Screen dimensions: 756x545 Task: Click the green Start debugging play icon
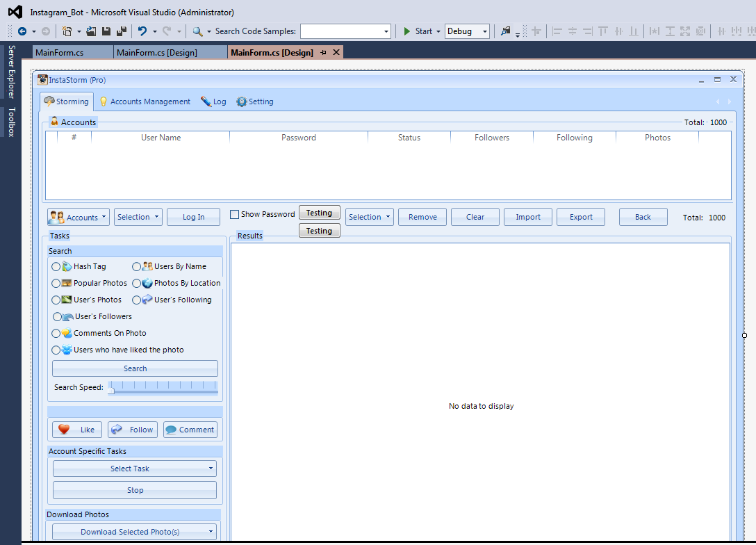click(406, 31)
